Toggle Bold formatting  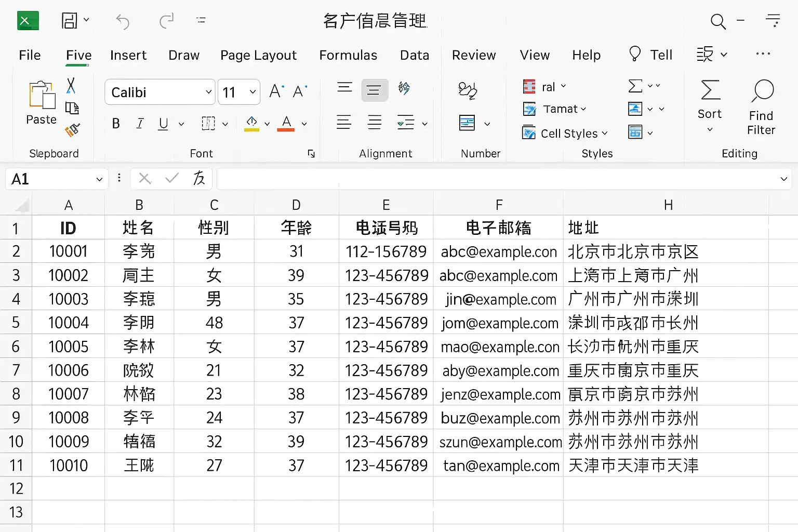pyautogui.click(x=116, y=124)
